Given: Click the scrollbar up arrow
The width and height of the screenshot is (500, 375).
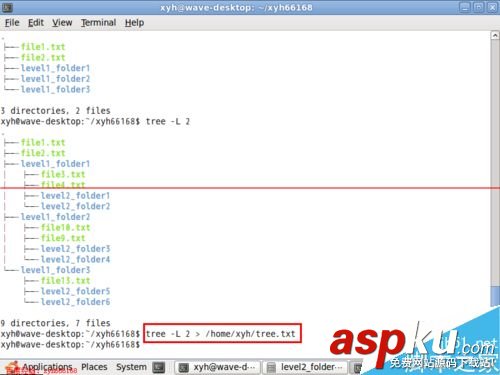Looking at the screenshot, I should tap(495, 35).
